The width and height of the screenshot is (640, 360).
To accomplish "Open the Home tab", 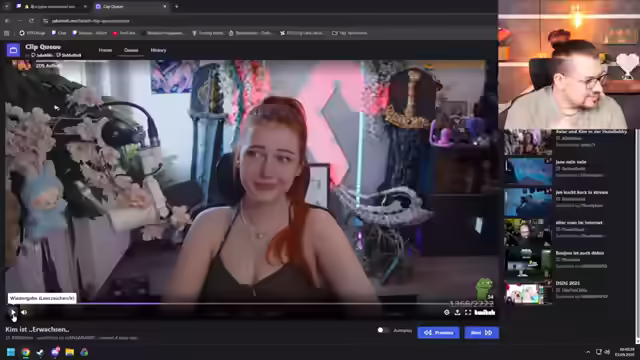I will click(105, 50).
